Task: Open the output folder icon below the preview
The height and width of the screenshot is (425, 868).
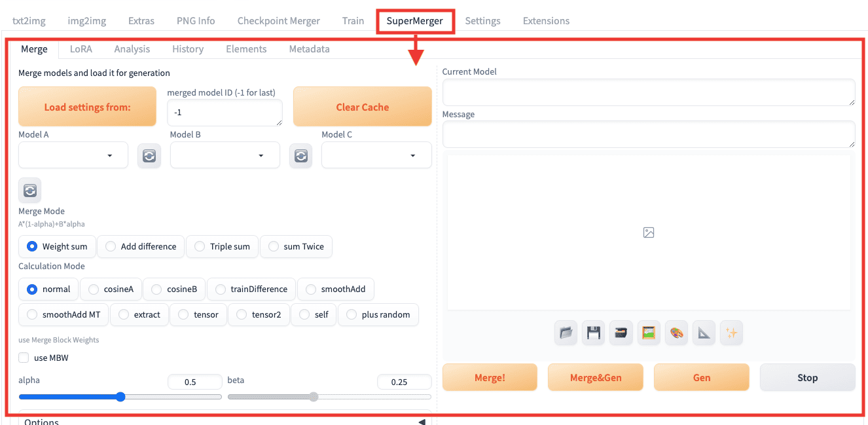Action: 566,333
